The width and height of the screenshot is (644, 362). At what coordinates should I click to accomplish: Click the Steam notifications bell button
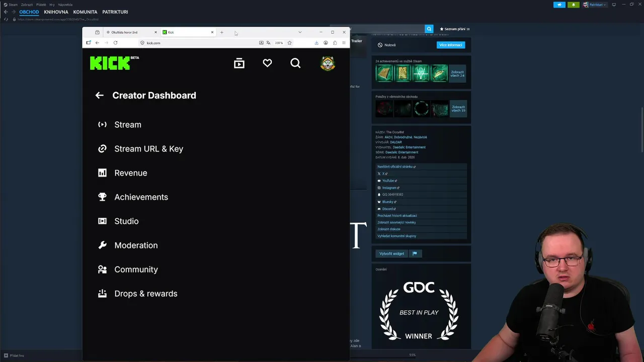click(574, 5)
